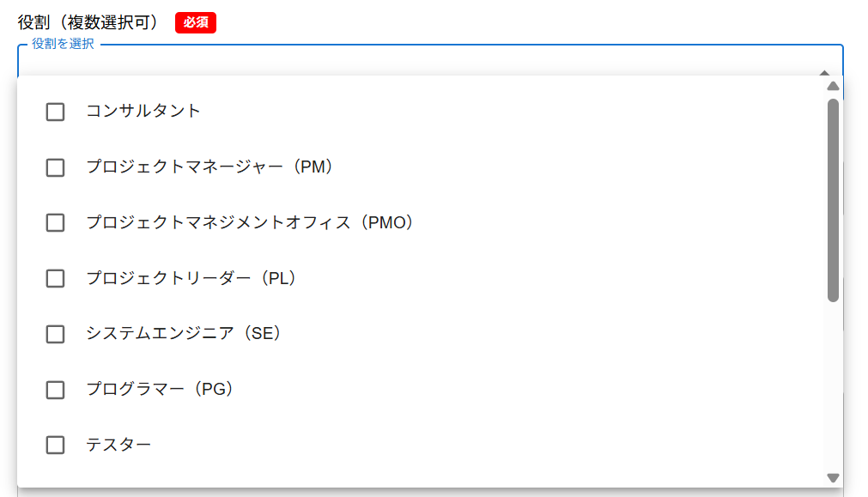The width and height of the screenshot is (868, 497).
Task: Click the scrollbar up arrow in the list
Action: [832, 86]
